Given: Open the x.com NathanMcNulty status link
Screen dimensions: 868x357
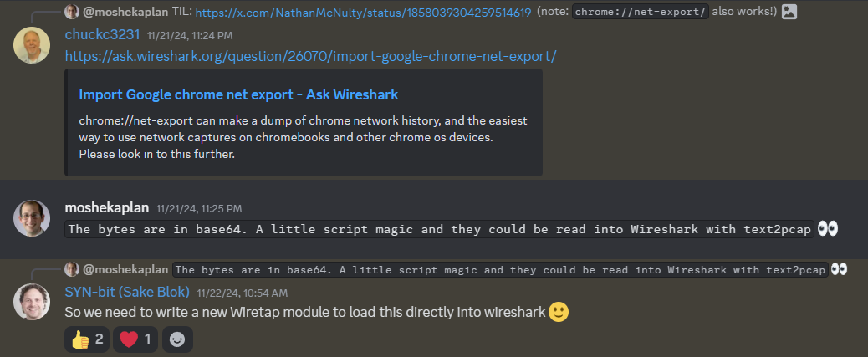Looking at the screenshot, I should 363,12.
